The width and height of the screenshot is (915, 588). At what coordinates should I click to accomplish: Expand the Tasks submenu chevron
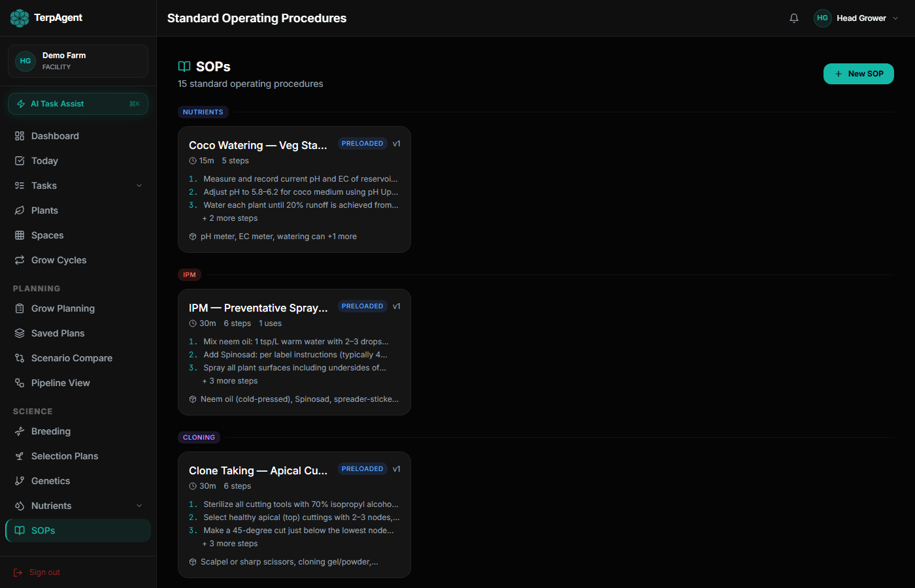coord(139,186)
